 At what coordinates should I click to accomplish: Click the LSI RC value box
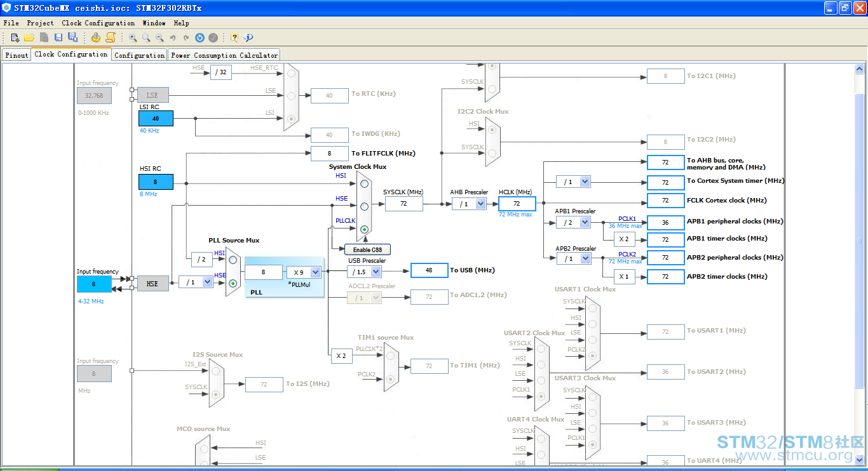coord(156,119)
